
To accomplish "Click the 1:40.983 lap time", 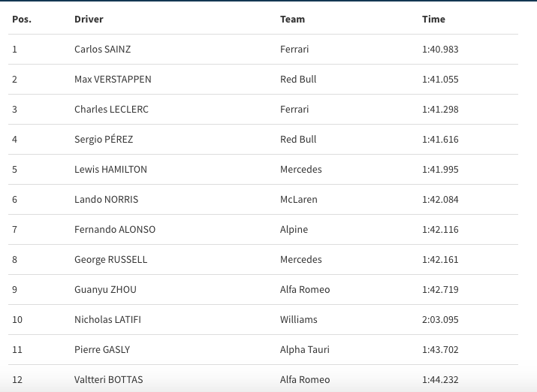I will coord(440,50).
